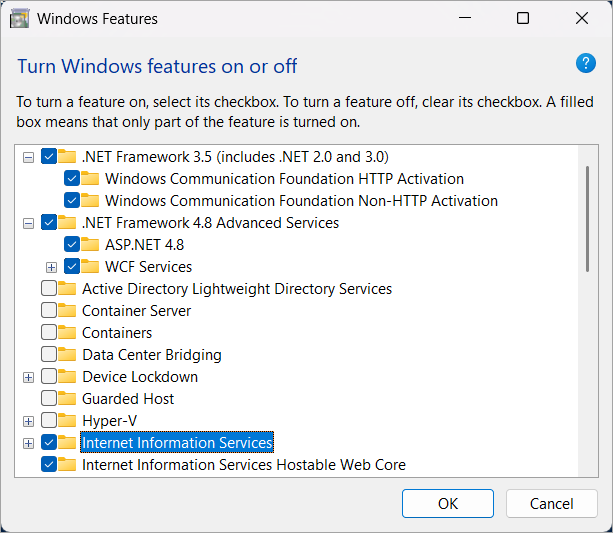Check the Data Center Bridging box
This screenshot has height=533, width=613.
pos(49,354)
